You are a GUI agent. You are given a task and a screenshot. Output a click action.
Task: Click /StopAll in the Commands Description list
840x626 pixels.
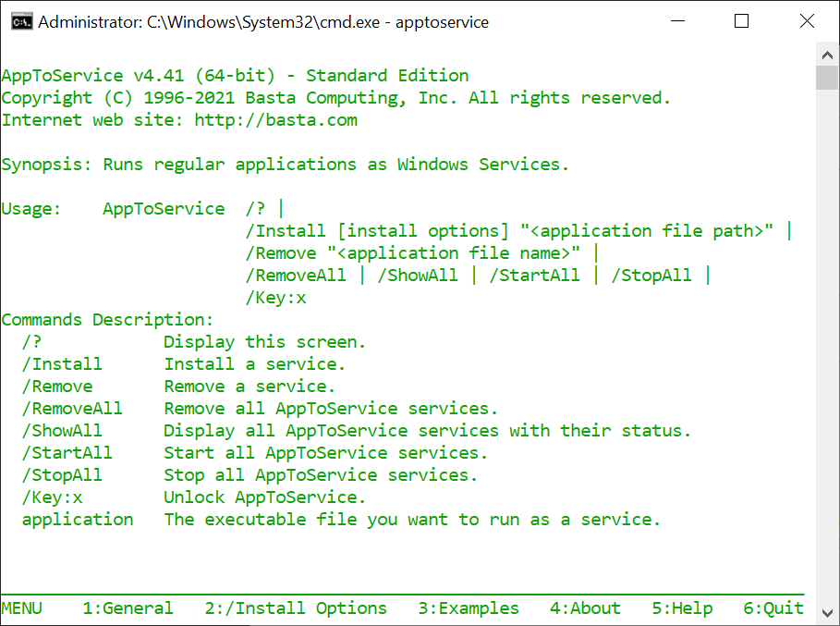click(62, 475)
